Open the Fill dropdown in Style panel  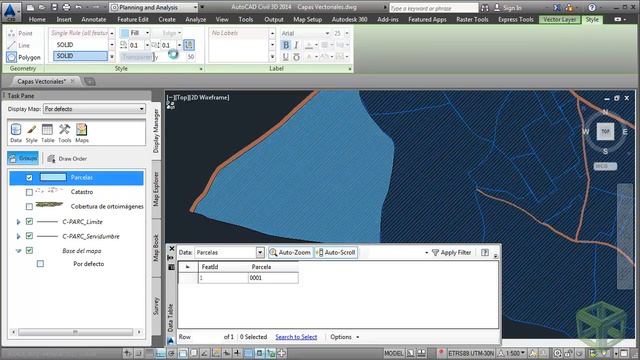[x=147, y=33]
